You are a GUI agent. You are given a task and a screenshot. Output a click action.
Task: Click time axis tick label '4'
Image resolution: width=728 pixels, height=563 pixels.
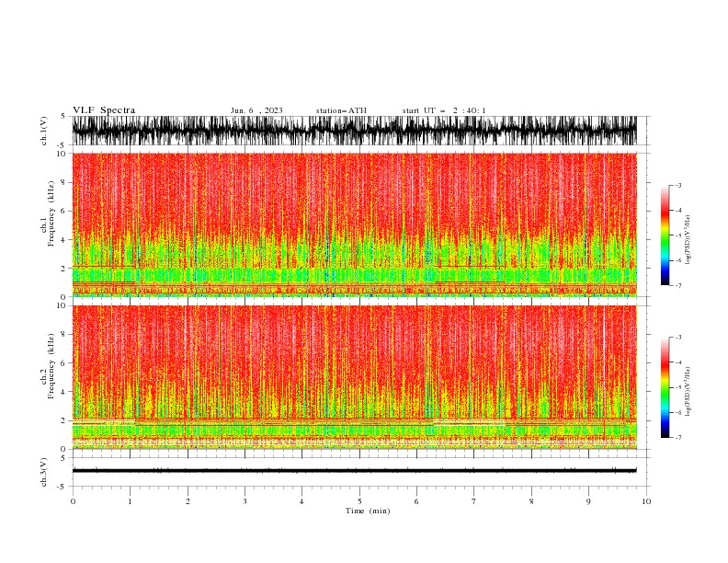[x=301, y=501]
